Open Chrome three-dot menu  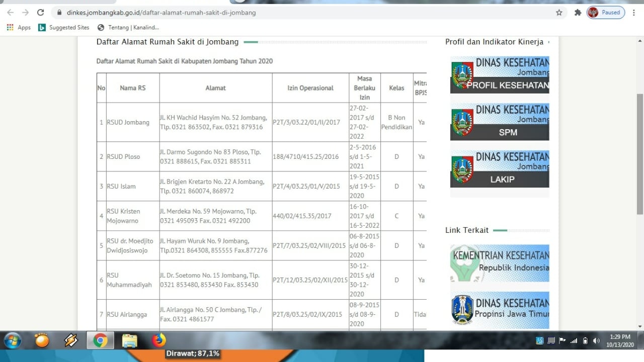(x=634, y=13)
